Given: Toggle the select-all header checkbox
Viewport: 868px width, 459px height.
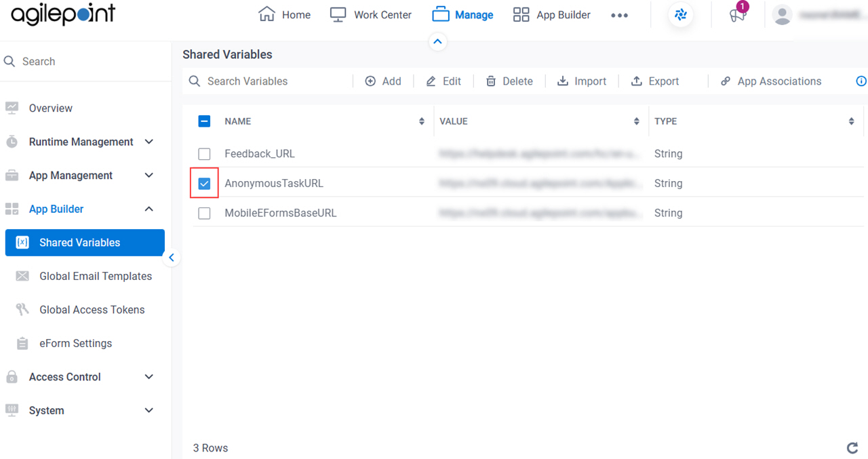Looking at the screenshot, I should click(x=204, y=121).
